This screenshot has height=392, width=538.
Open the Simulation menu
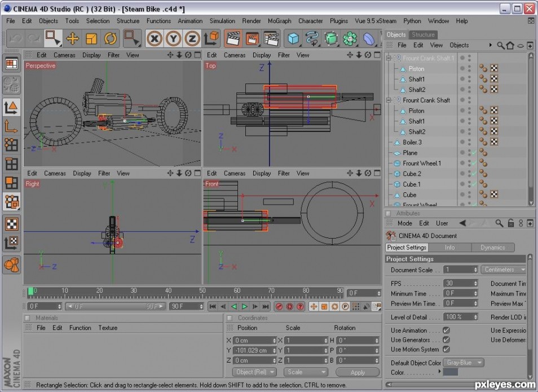point(222,21)
